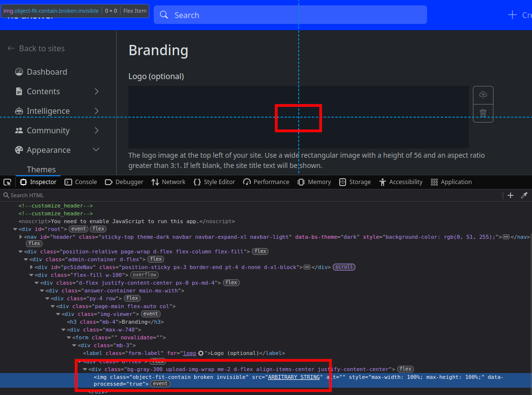
Task: Click the event badge on img-viewer div
Action: (x=151, y=314)
